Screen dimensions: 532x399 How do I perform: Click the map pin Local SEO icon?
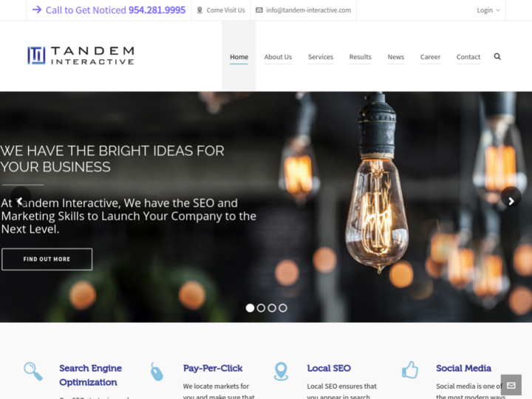click(281, 371)
